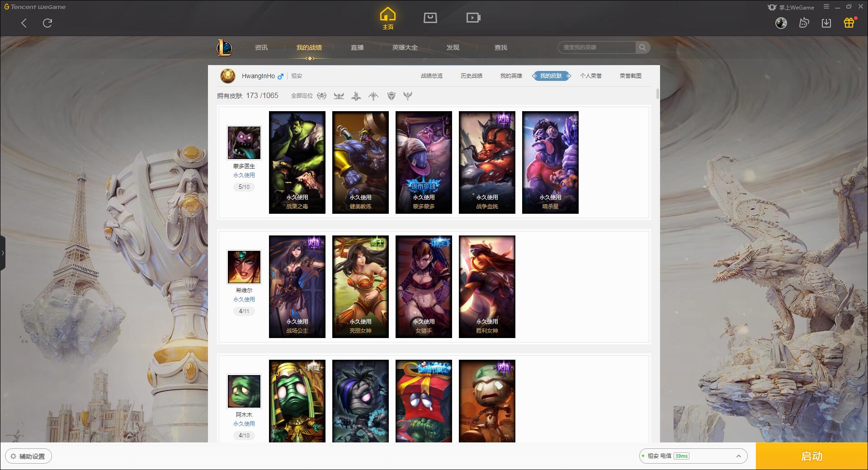Open the 蒙多蒙多 skin card
This screenshot has width=868, height=470.
pyautogui.click(x=424, y=162)
